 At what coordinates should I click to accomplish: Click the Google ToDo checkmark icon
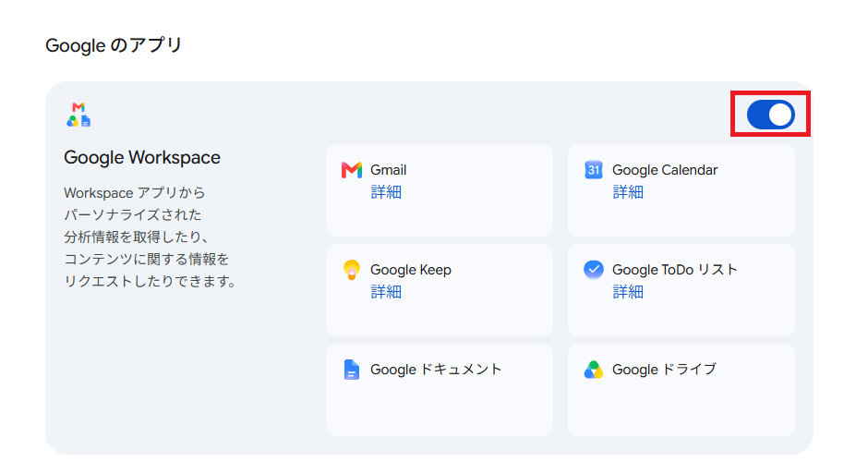(594, 270)
